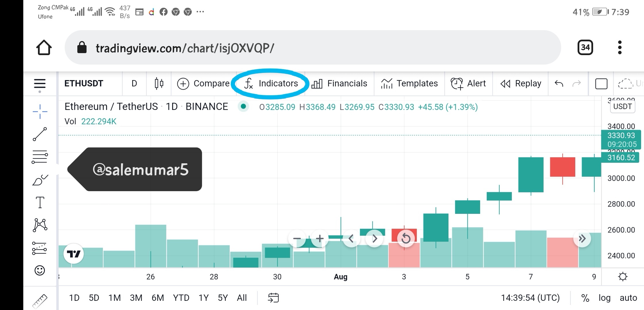The height and width of the screenshot is (310, 644).
Task: Create a new Alert
Action: (468, 84)
